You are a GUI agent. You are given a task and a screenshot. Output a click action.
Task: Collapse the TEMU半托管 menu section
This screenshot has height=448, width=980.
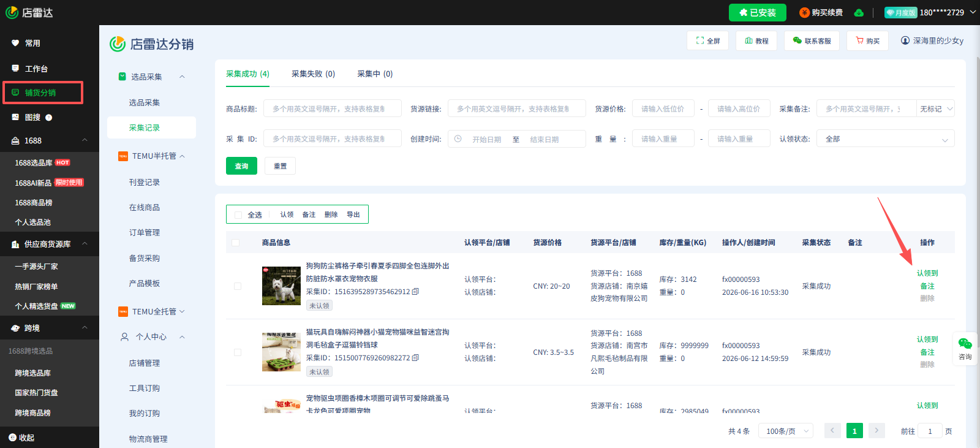[x=182, y=156]
